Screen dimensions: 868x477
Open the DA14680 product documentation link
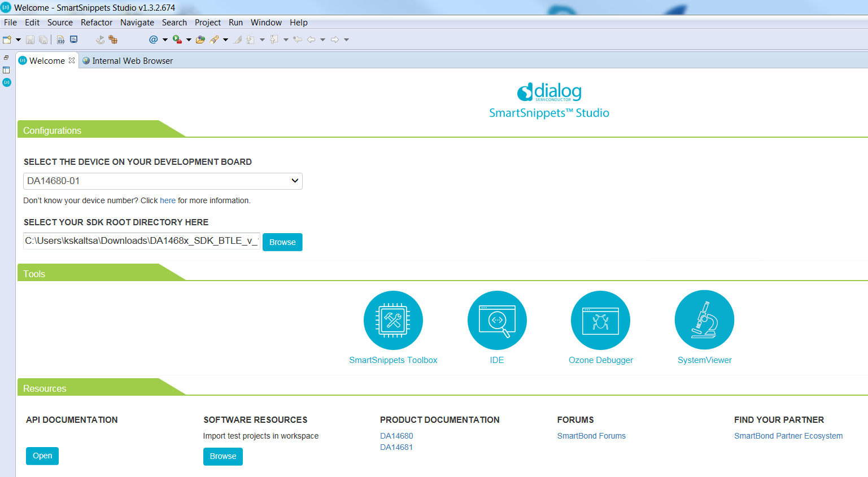tap(396, 436)
